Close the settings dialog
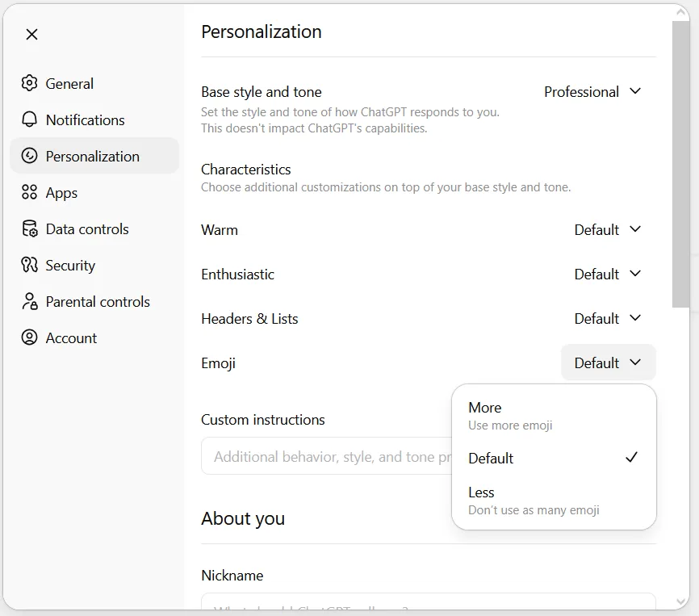 tap(31, 34)
